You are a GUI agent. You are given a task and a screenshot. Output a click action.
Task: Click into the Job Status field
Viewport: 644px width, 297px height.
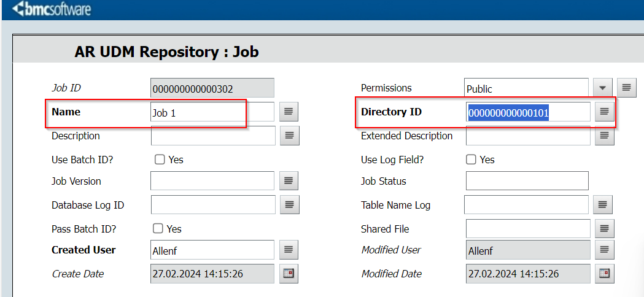pyautogui.click(x=527, y=181)
